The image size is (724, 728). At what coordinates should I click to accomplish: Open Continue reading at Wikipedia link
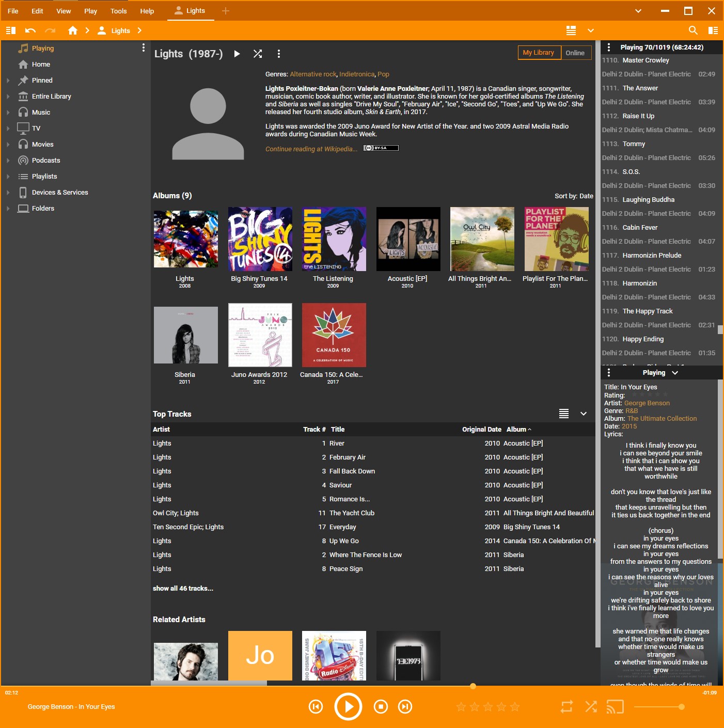coord(311,149)
